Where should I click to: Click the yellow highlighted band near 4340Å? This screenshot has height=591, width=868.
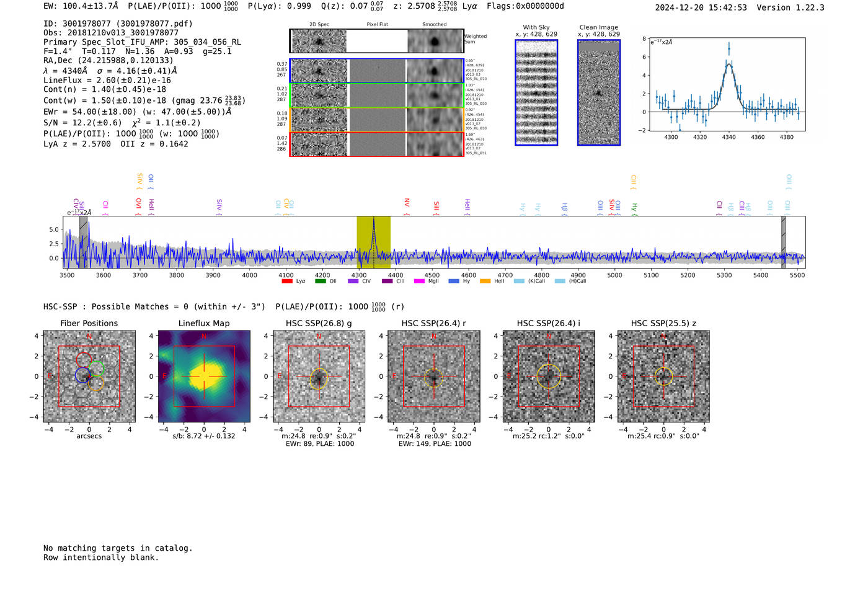click(373, 242)
